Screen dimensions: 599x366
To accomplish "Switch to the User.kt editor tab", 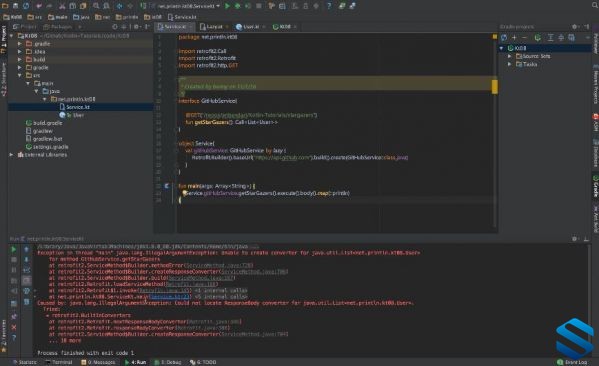I will 250,27.
